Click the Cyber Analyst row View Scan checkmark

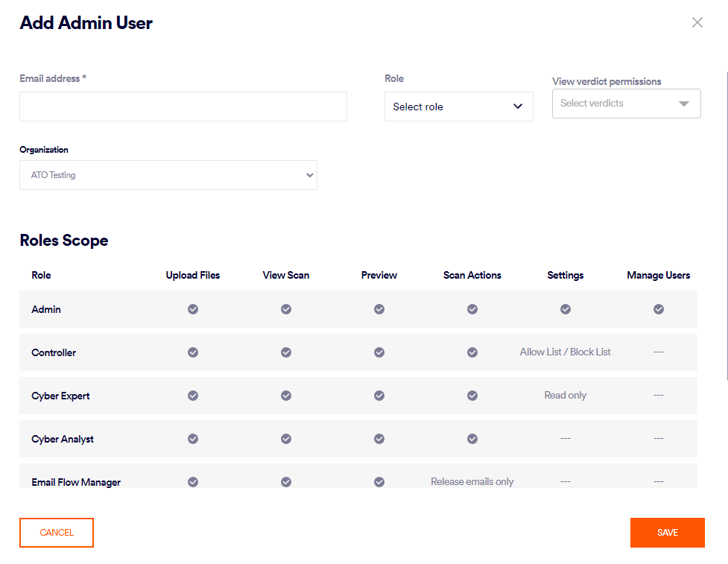[x=286, y=439]
